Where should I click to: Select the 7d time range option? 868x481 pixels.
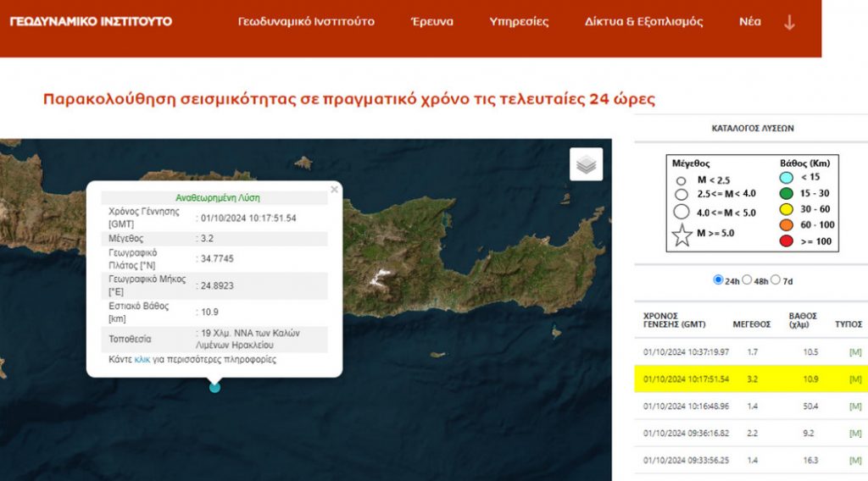point(776,280)
